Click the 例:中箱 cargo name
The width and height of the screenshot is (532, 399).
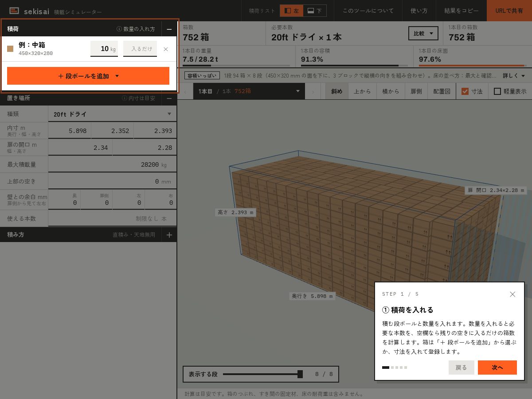32,45
